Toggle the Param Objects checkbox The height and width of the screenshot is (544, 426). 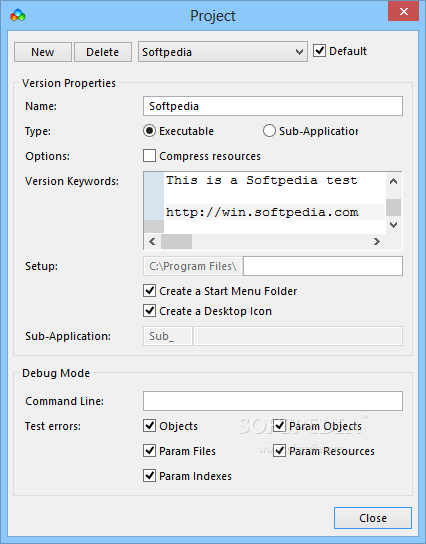[x=279, y=426]
